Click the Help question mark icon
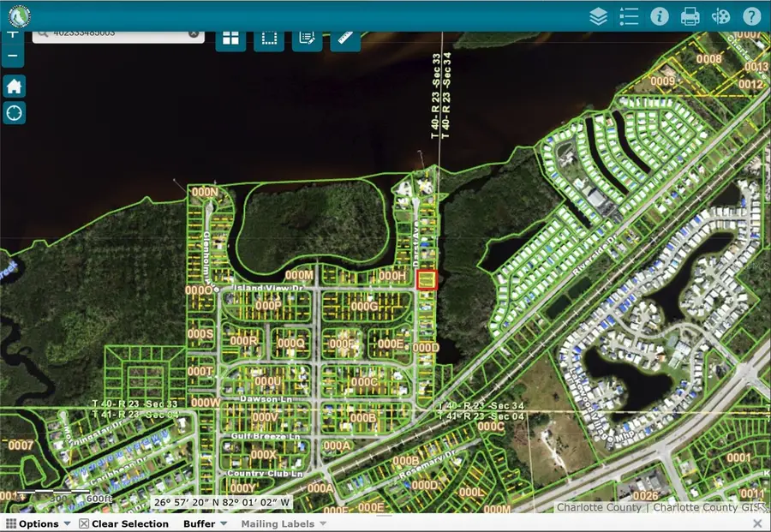 [751, 15]
